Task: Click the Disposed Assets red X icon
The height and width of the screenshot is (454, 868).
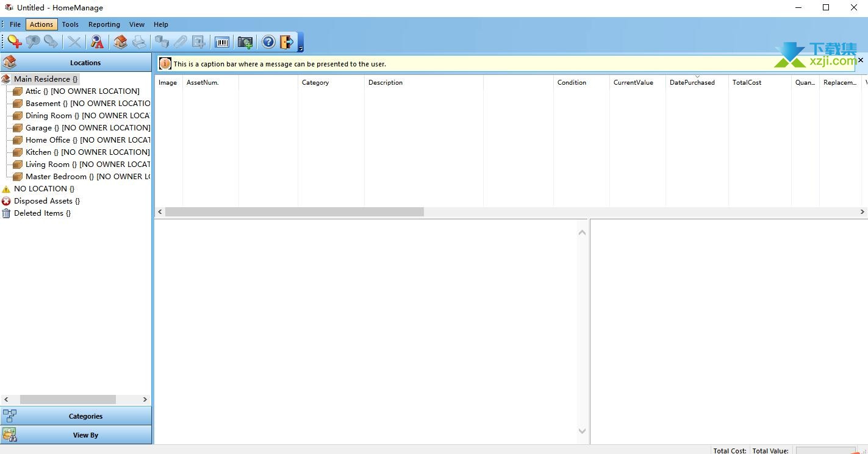Action: point(6,200)
